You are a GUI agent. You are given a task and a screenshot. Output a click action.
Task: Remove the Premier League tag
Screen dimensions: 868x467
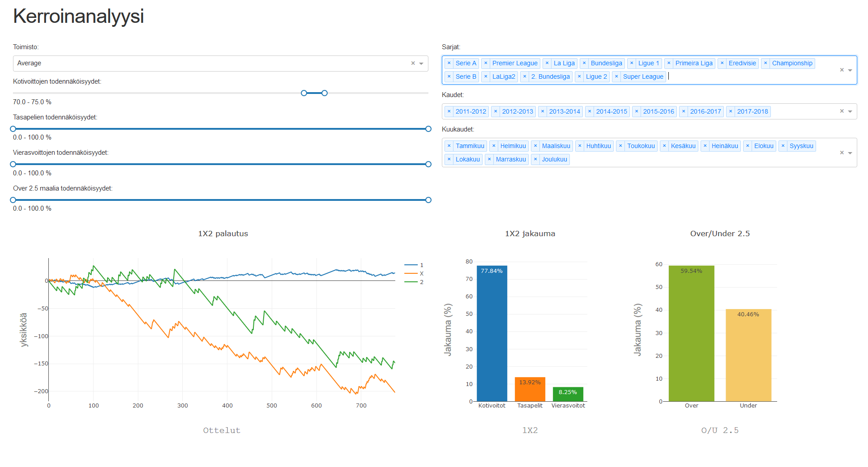[486, 64]
